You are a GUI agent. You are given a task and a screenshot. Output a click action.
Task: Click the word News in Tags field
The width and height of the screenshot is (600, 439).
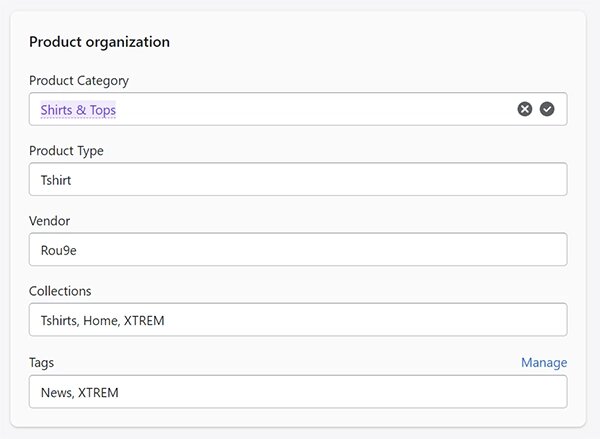[x=57, y=393]
